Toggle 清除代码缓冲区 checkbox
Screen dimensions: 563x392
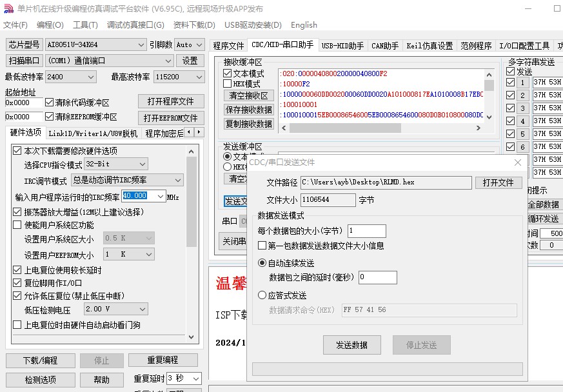tap(49, 103)
